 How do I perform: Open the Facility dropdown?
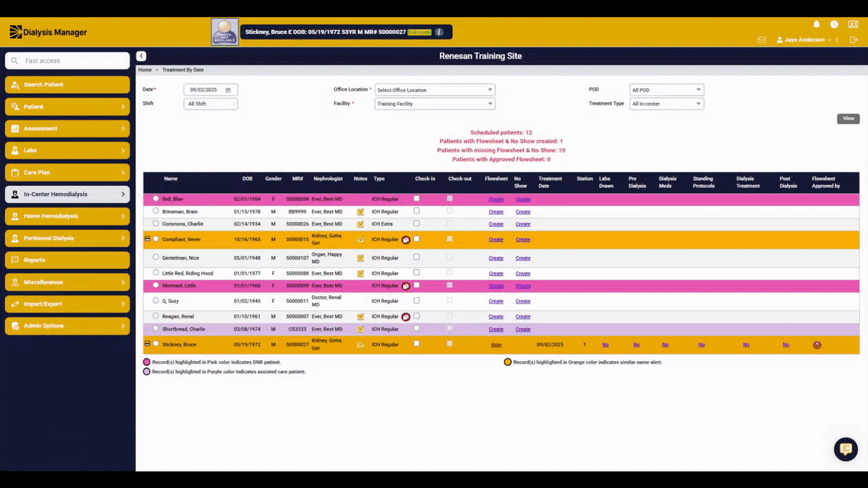pyautogui.click(x=435, y=104)
